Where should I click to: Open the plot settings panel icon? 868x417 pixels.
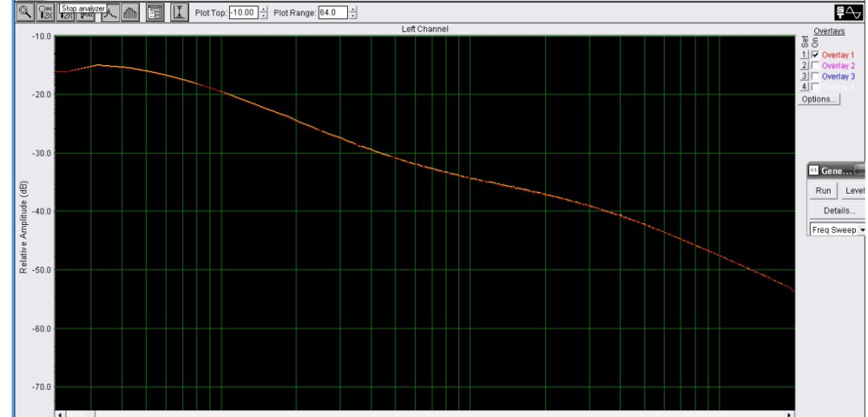tap(156, 13)
